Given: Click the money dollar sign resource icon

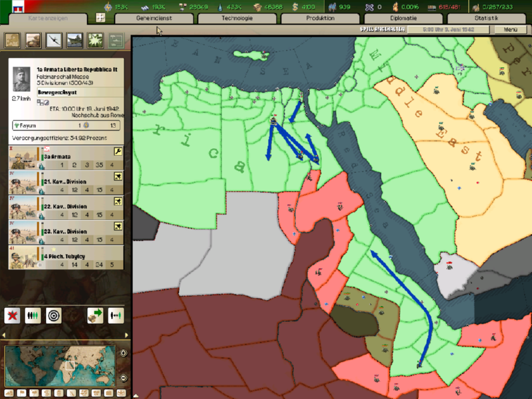Looking at the screenshot, I should (295, 7).
